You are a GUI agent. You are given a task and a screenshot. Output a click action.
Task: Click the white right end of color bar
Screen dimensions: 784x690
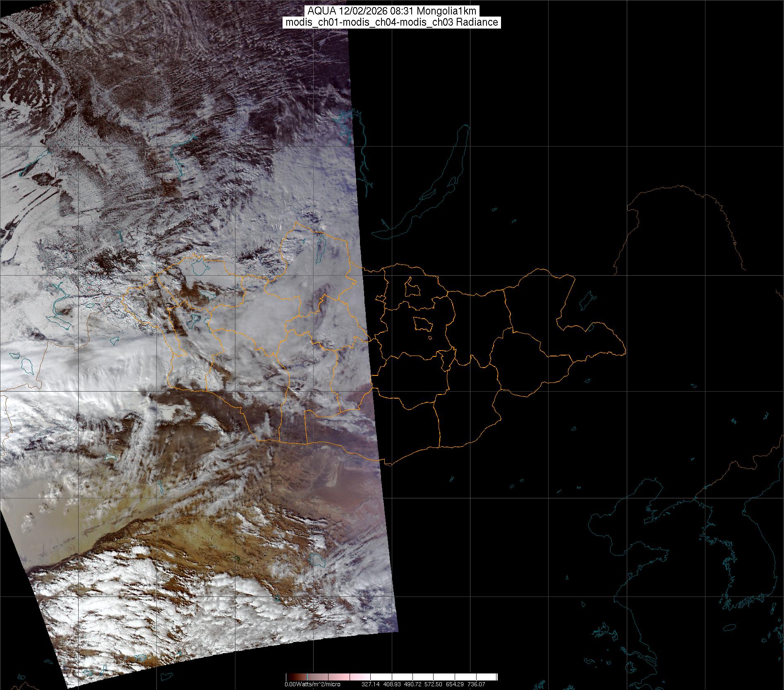(492, 677)
